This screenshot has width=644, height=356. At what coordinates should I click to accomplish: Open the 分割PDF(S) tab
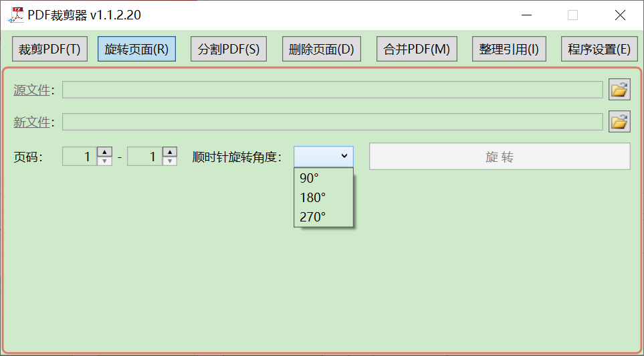tap(229, 49)
